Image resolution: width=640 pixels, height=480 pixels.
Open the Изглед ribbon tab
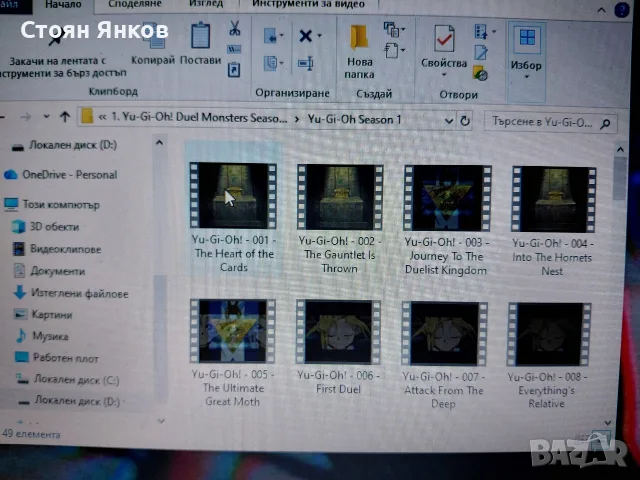click(x=206, y=4)
